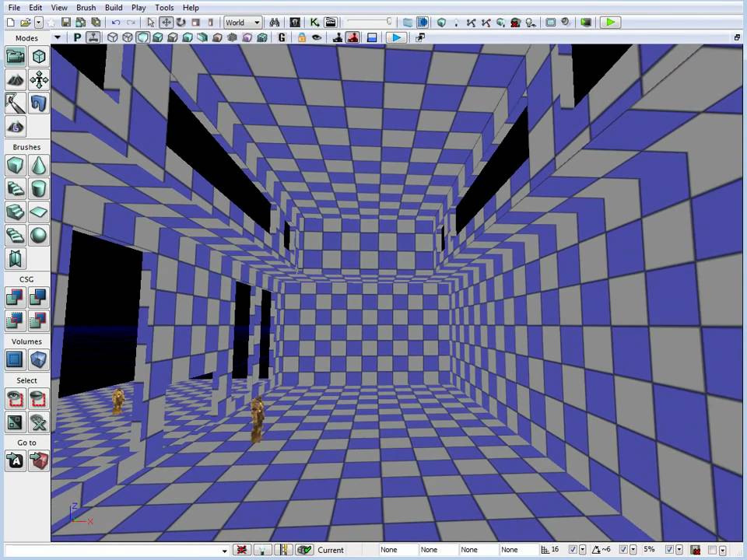The image size is (747, 560).
Task: Go to actor with the A icon
Action: point(16,461)
